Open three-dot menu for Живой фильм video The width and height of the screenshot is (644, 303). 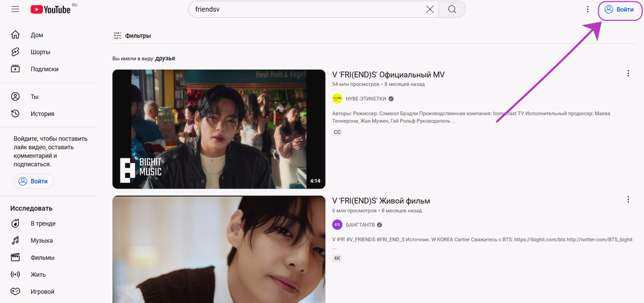[627, 200]
